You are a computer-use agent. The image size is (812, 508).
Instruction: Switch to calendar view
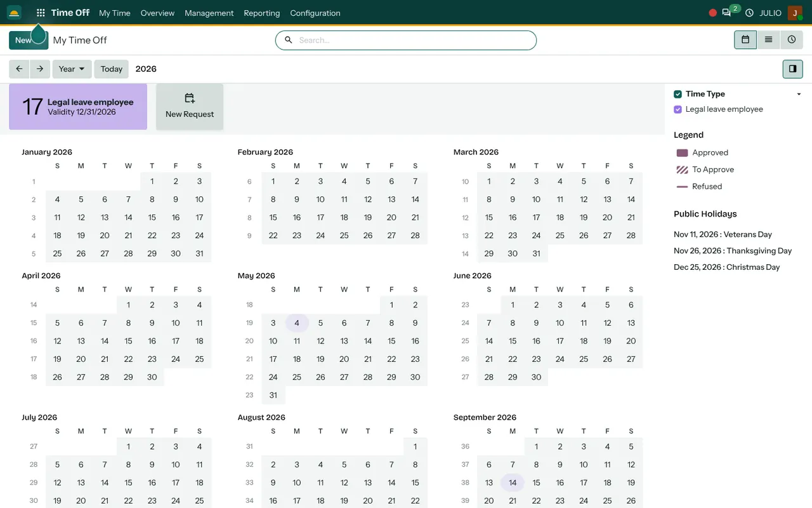(x=745, y=39)
